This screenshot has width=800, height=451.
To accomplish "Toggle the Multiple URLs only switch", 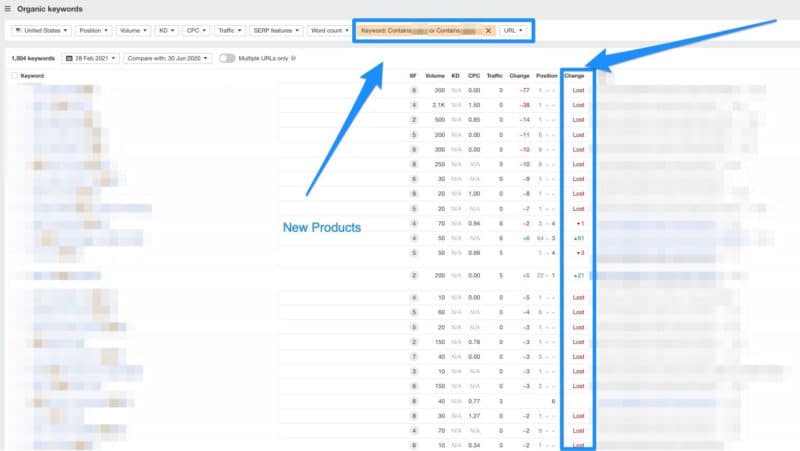I will [227, 58].
